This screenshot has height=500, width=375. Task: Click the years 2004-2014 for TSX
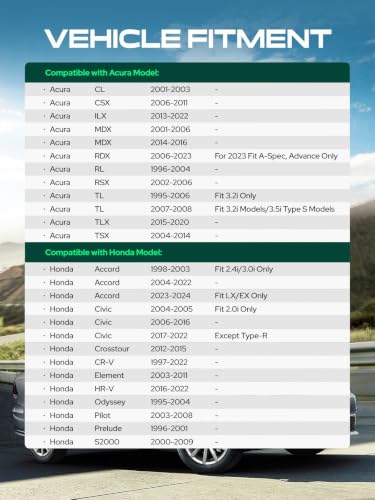coord(170,236)
